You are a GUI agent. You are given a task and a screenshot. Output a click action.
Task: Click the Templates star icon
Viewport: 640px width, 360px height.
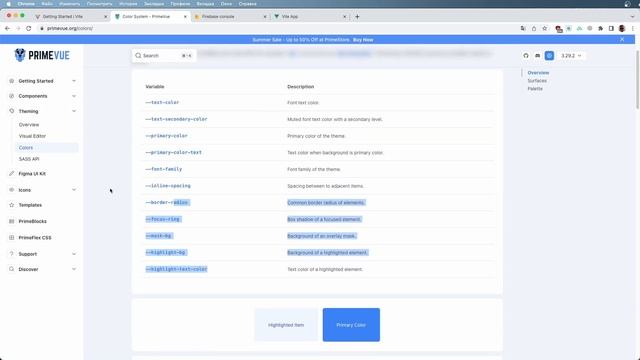click(x=11, y=205)
